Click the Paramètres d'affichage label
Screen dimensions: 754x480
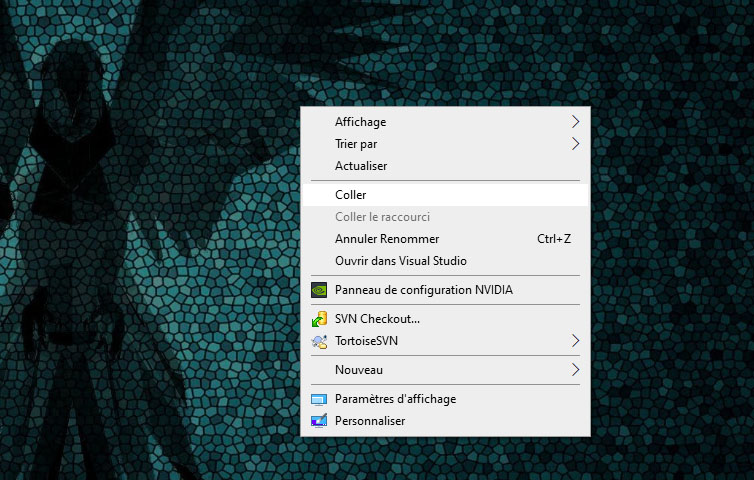point(395,400)
